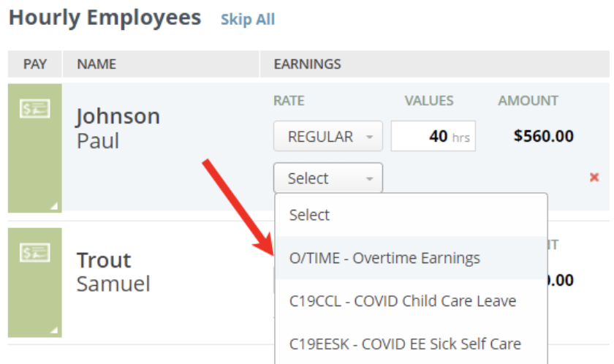Click the 40 hrs input field
Viewport: 614px width, 364px height.
tap(433, 137)
